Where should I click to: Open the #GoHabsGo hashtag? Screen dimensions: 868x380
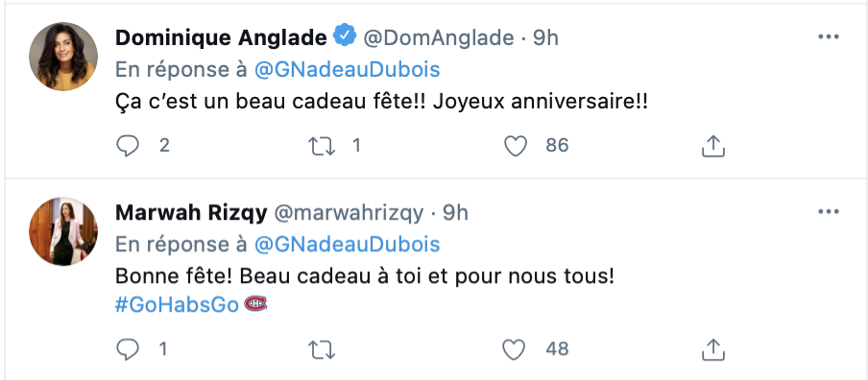(177, 305)
